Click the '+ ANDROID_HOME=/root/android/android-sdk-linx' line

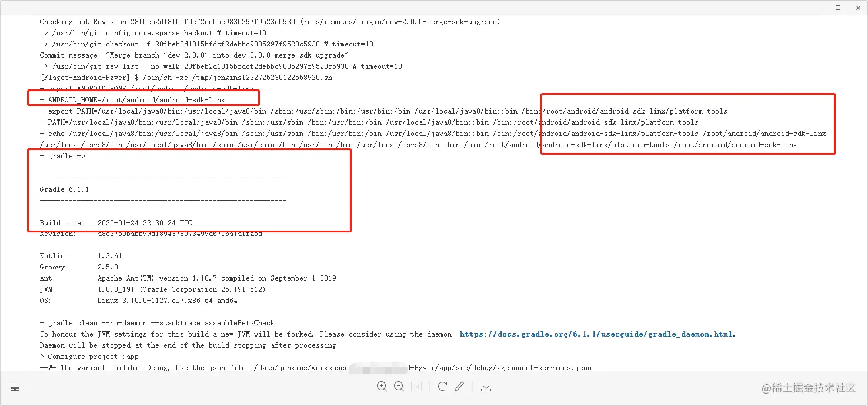(x=132, y=100)
